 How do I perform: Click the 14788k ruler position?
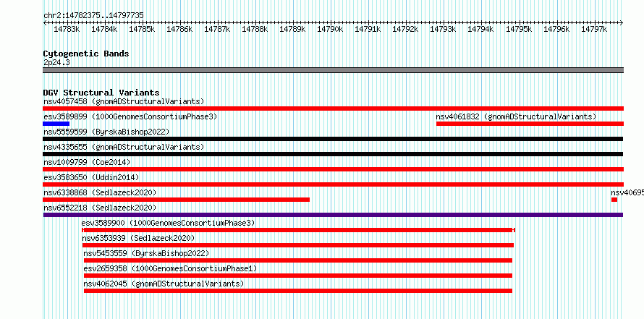[x=255, y=29]
